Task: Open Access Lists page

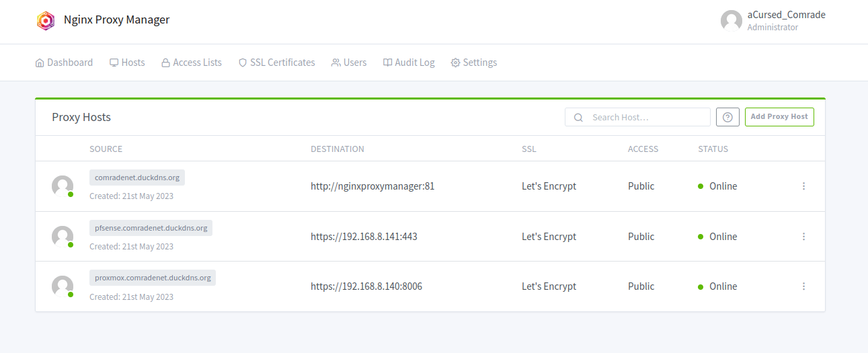Action: point(192,63)
